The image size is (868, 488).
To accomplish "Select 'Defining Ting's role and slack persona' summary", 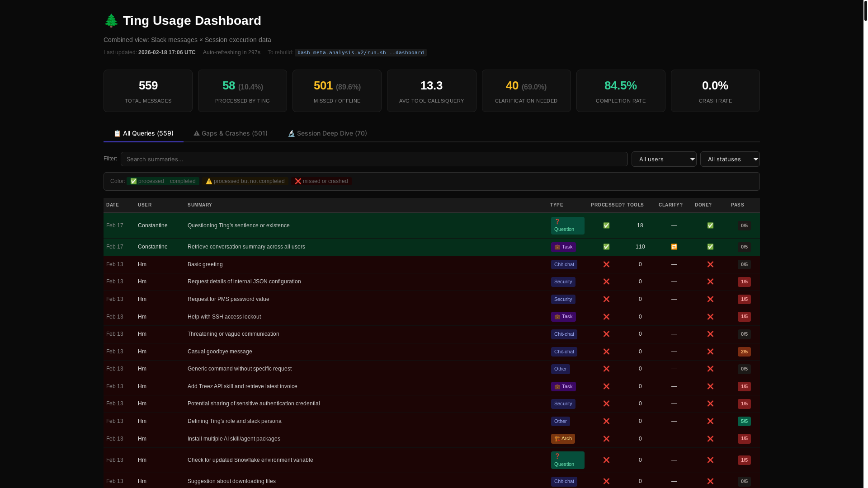I will 234,421.
